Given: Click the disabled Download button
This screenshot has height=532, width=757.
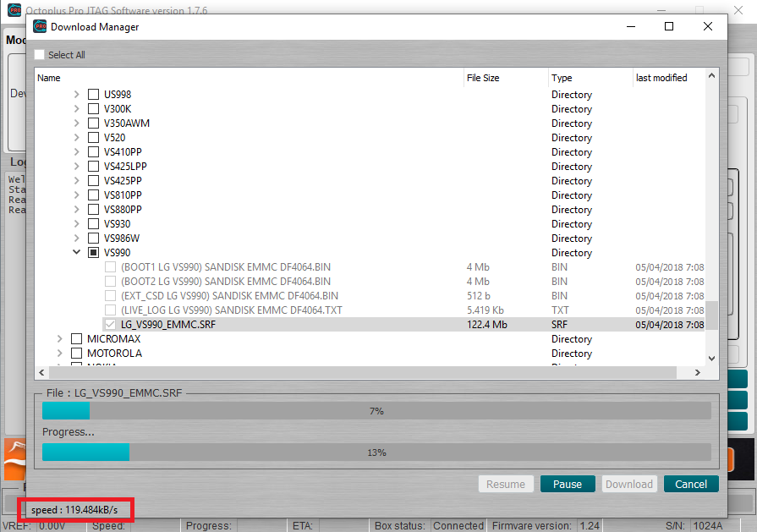Looking at the screenshot, I should pyautogui.click(x=629, y=484).
